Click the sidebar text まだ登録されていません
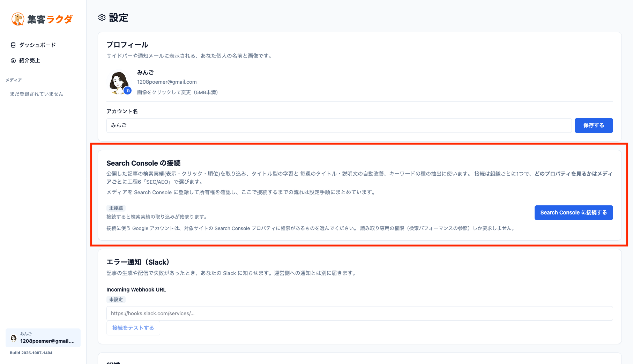This screenshot has width=633, height=364. point(37,94)
